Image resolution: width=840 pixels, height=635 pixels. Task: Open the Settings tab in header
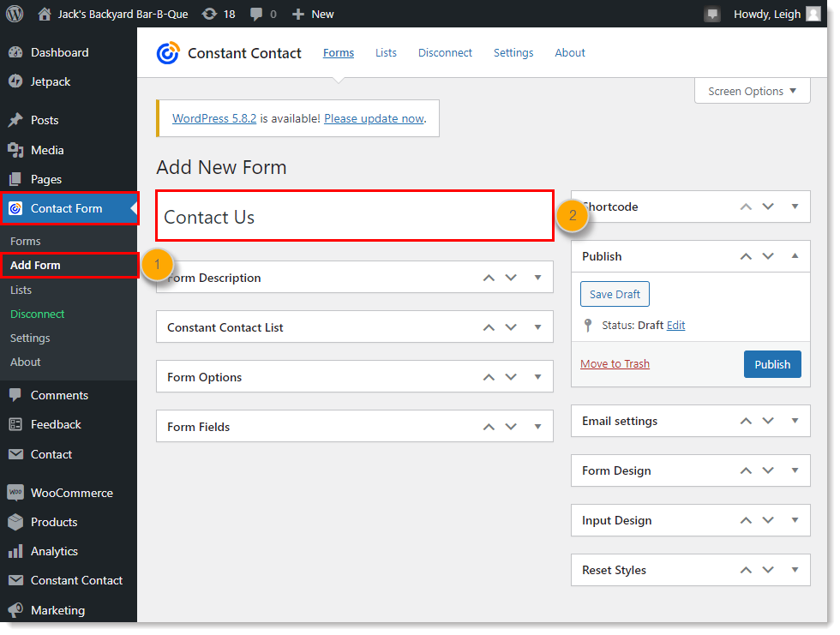click(513, 52)
